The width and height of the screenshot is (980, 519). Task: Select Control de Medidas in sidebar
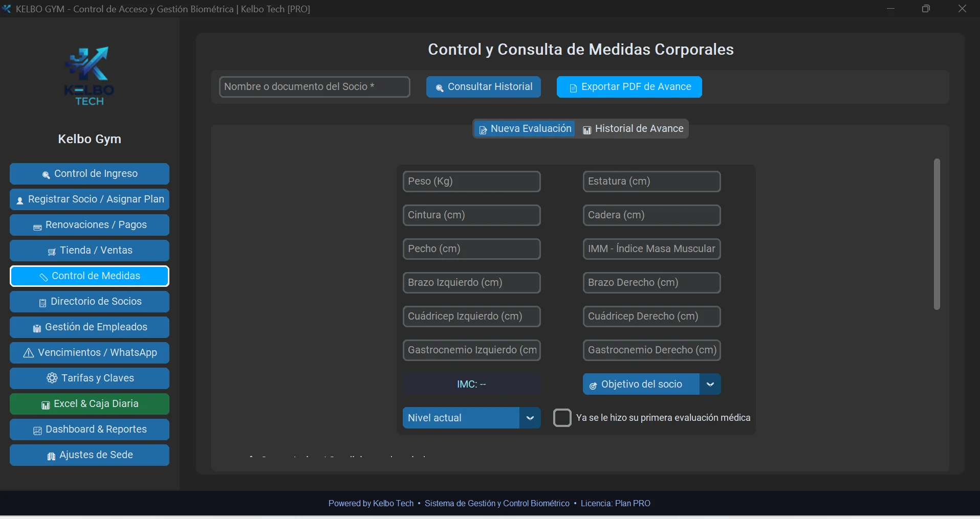(x=90, y=276)
